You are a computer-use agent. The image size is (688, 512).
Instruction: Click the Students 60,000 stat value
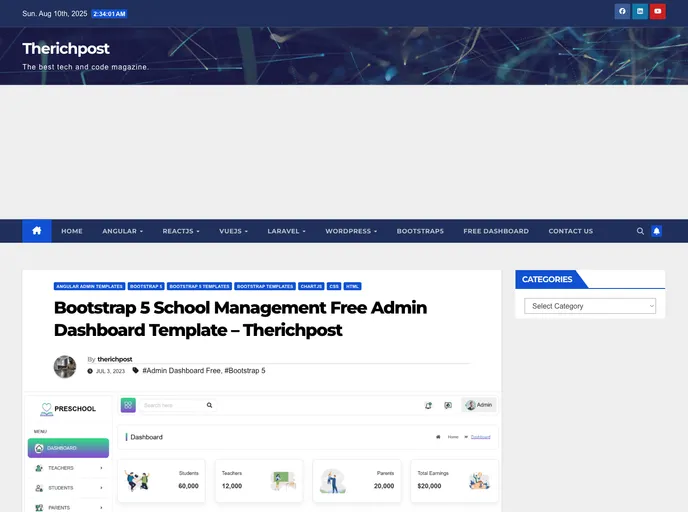tap(188, 486)
